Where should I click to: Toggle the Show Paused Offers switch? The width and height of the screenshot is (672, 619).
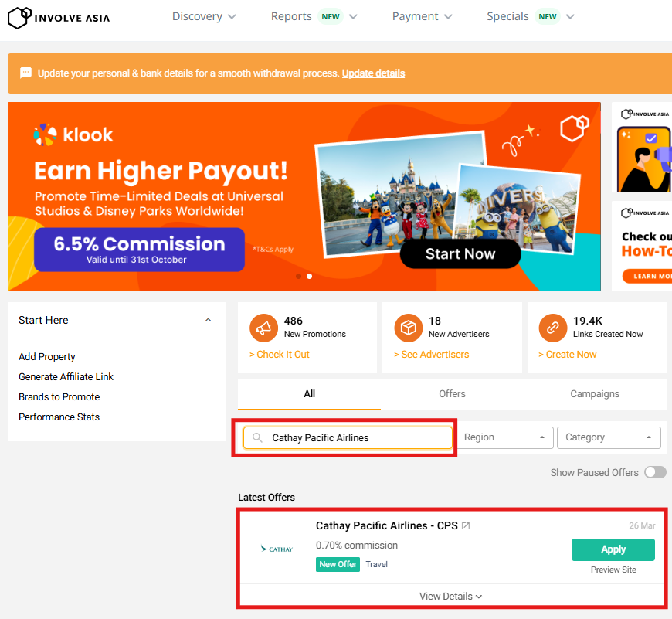pos(655,472)
